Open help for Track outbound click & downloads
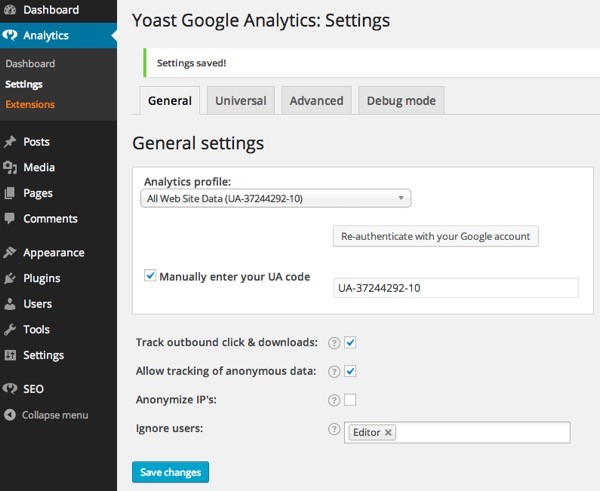Viewport: 600px width, 491px height. [334, 343]
